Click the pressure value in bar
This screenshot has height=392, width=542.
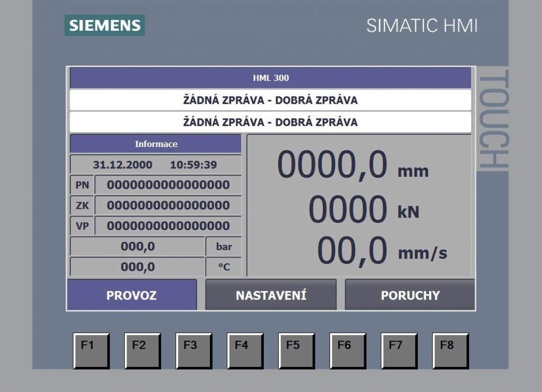tap(138, 247)
